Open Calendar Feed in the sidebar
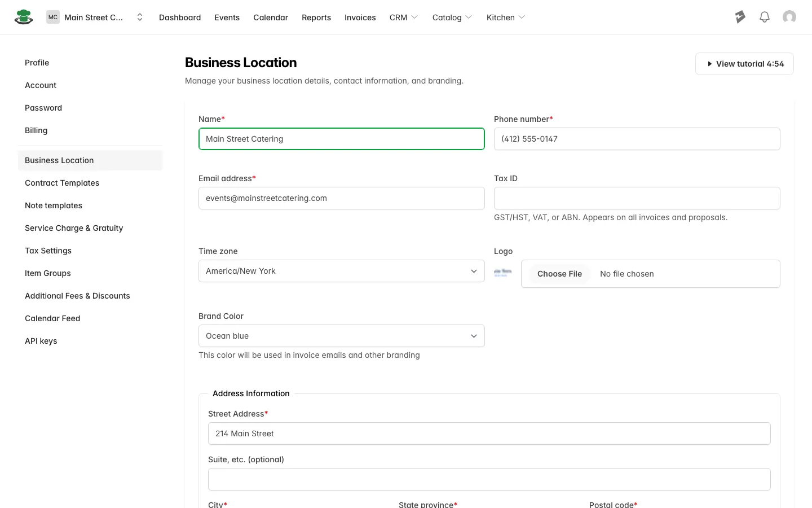 click(90, 318)
